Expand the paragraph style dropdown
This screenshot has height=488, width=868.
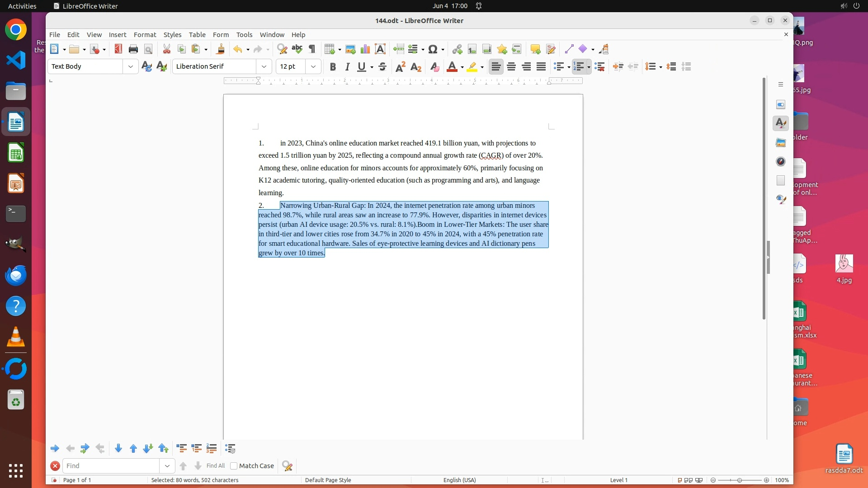click(x=131, y=66)
